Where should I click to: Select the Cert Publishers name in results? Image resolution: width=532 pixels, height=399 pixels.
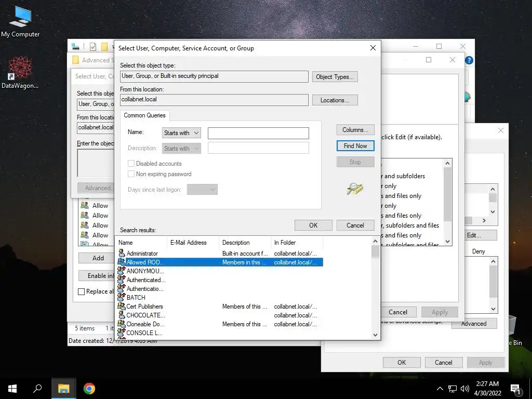pos(144,306)
